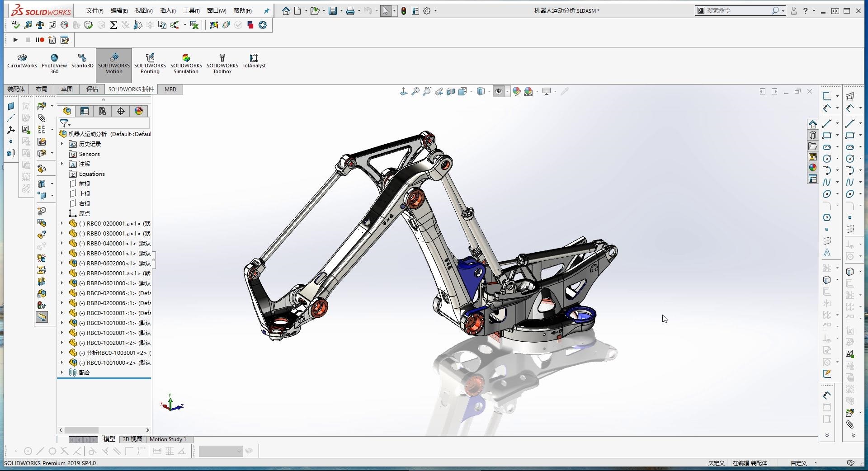Open the 帮助(H) menu
868x471 pixels.
point(243,10)
